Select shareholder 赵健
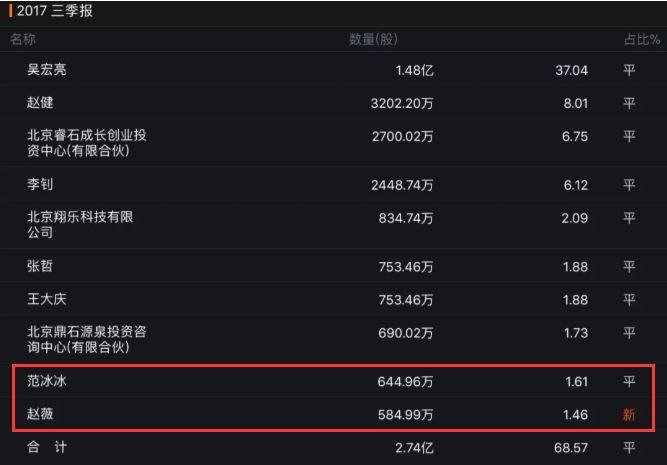The width and height of the screenshot is (667, 465). click(40, 102)
